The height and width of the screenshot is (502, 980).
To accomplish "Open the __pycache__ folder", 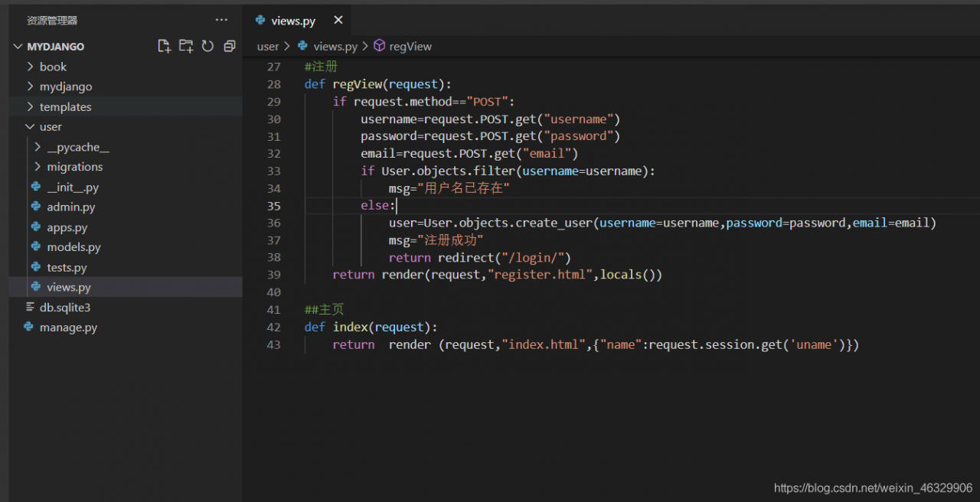I will [x=77, y=147].
